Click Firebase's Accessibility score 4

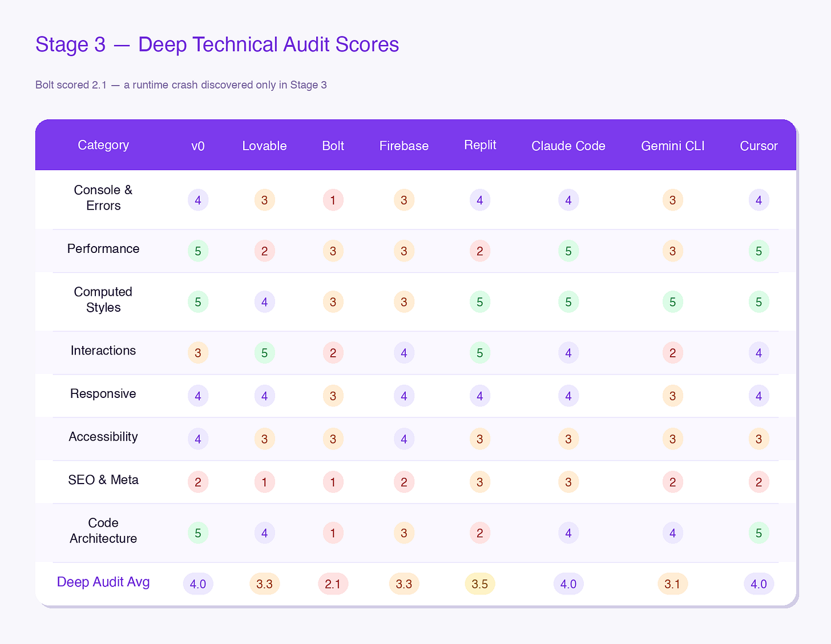pyautogui.click(x=404, y=439)
